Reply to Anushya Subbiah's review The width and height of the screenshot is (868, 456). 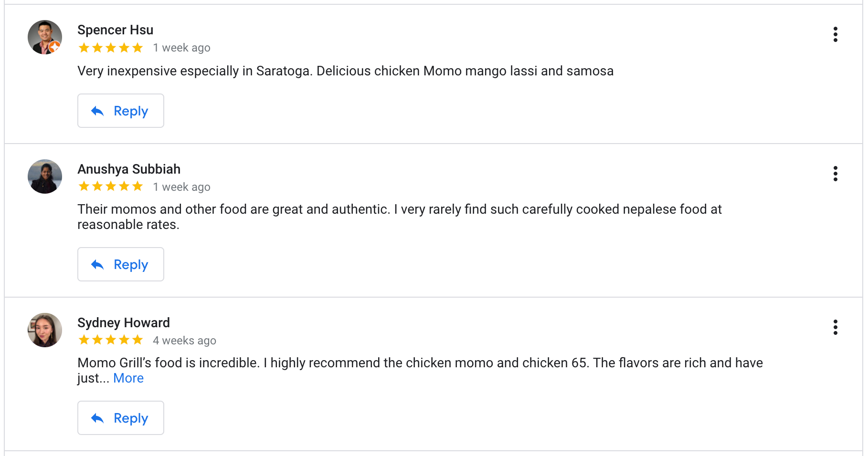(120, 264)
